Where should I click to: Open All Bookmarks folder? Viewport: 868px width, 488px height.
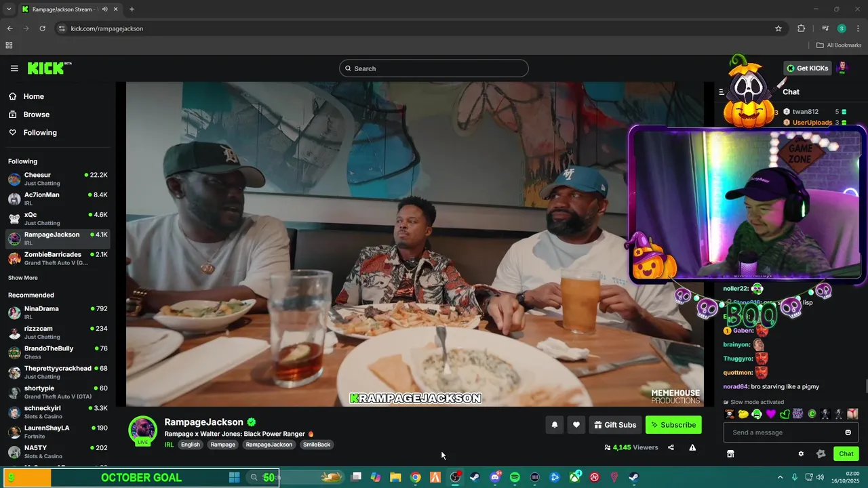click(x=839, y=45)
